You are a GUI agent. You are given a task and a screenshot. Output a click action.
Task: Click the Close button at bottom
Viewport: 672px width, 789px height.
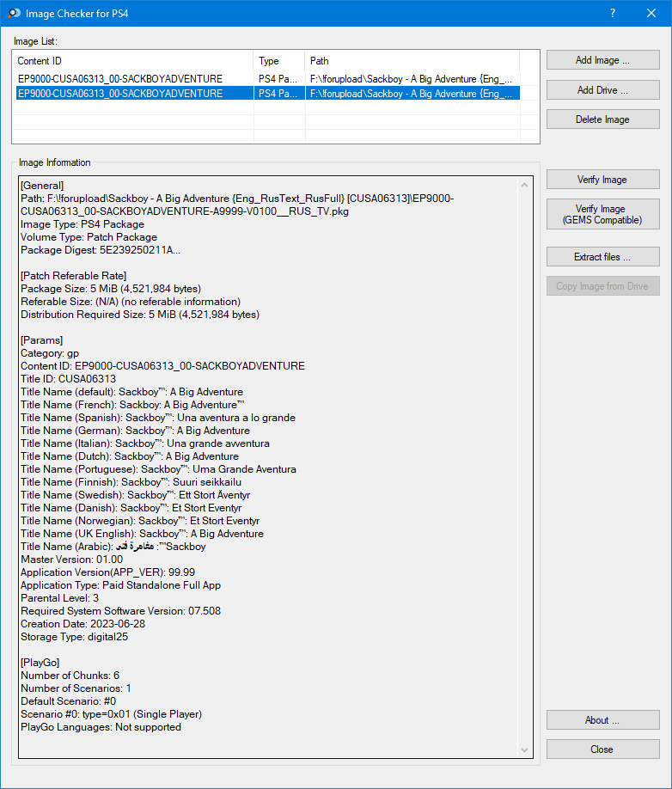click(602, 749)
